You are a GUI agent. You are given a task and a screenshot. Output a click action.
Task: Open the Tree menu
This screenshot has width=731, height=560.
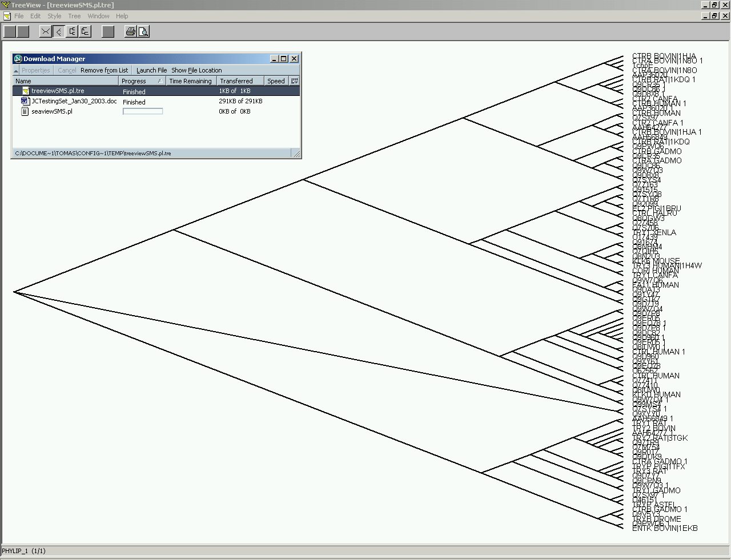click(x=74, y=16)
